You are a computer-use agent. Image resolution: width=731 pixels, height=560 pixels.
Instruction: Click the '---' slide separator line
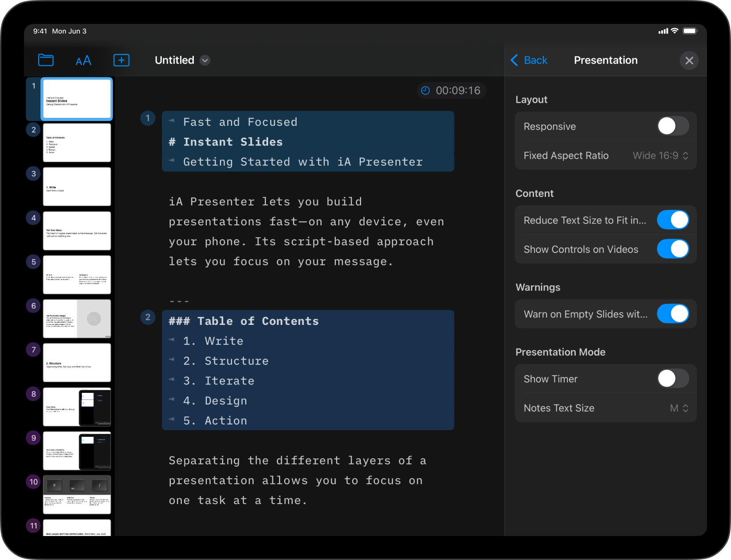pos(179,301)
